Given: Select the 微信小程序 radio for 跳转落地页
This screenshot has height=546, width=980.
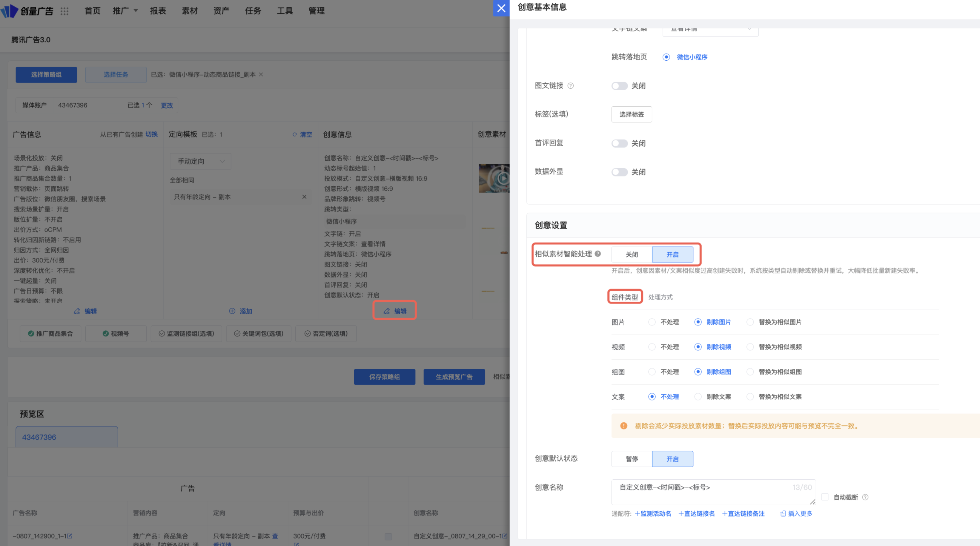Looking at the screenshot, I should pos(666,57).
